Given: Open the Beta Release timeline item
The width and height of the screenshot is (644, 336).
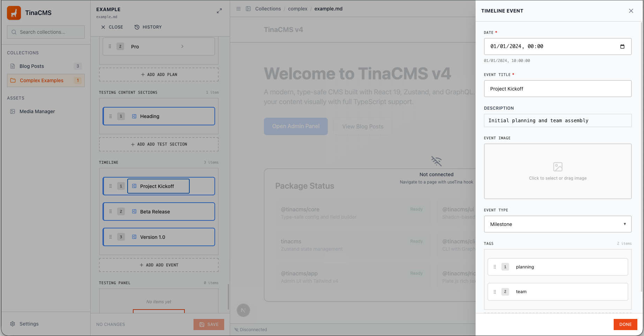Looking at the screenshot, I should point(159,212).
